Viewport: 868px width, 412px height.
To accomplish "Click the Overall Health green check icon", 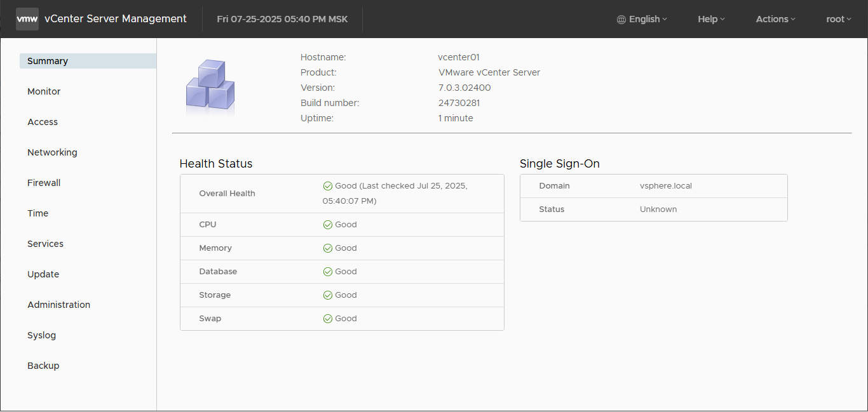I will click(x=328, y=186).
